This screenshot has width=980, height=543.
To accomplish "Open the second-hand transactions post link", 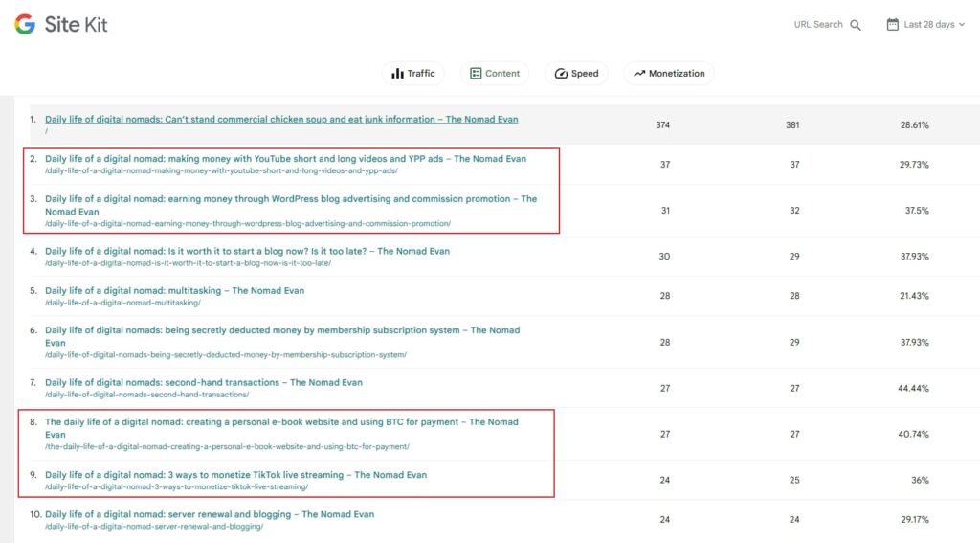I will pyautogui.click(x=204, y=382).
